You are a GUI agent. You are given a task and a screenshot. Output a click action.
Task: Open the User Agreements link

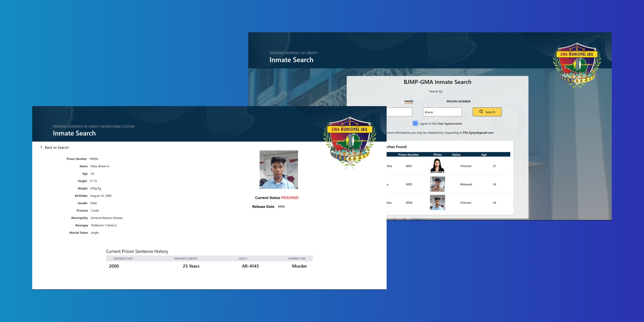(x=449, y=123)
